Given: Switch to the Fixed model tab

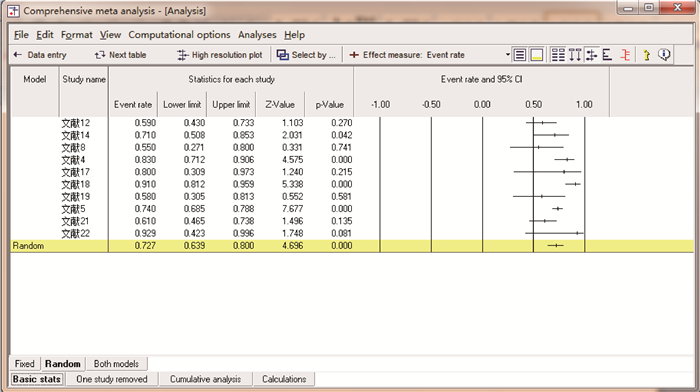Looking at the screenshot, I should pos(25,364).
